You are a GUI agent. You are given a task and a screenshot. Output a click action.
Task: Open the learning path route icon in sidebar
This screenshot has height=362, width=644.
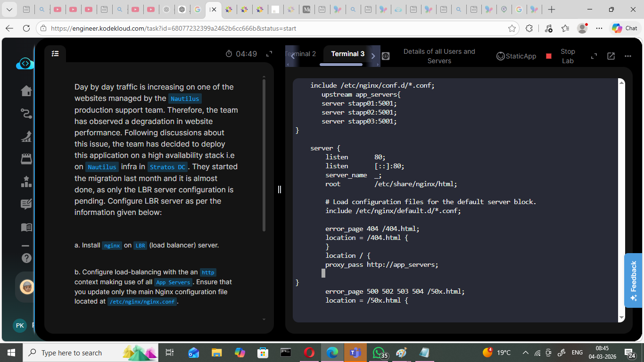coord(26,114)
